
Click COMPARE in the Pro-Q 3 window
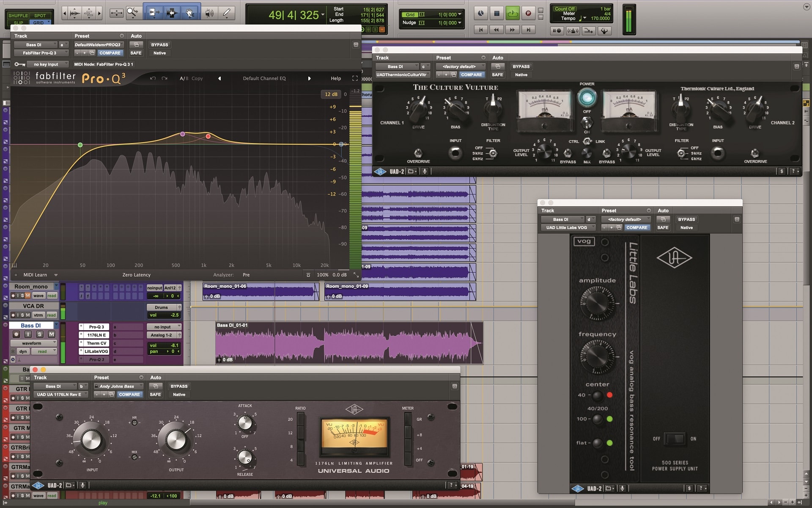110,53
